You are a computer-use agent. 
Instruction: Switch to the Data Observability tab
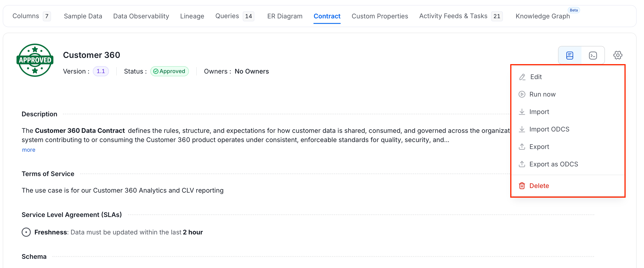pyautogui.click(x=141, y=16)
